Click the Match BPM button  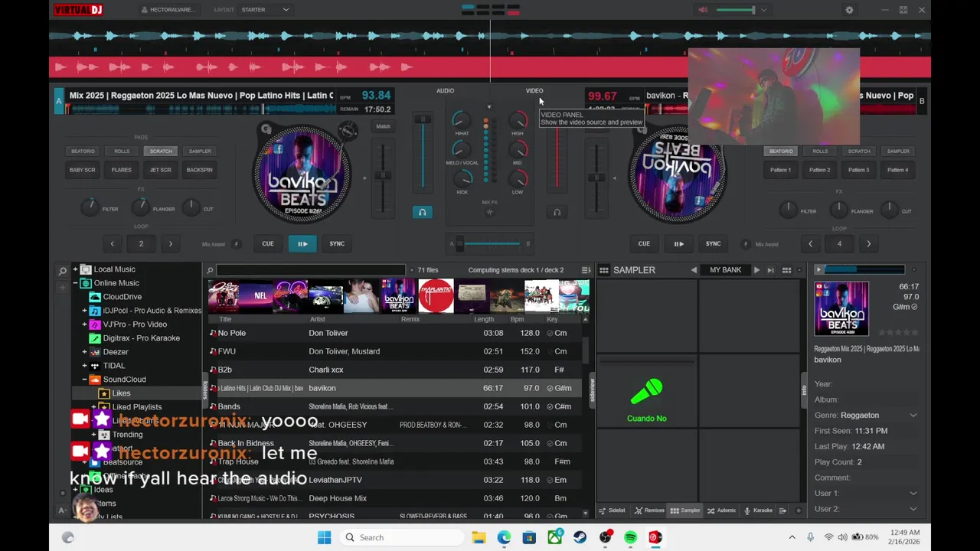click(x=383, y=126)
